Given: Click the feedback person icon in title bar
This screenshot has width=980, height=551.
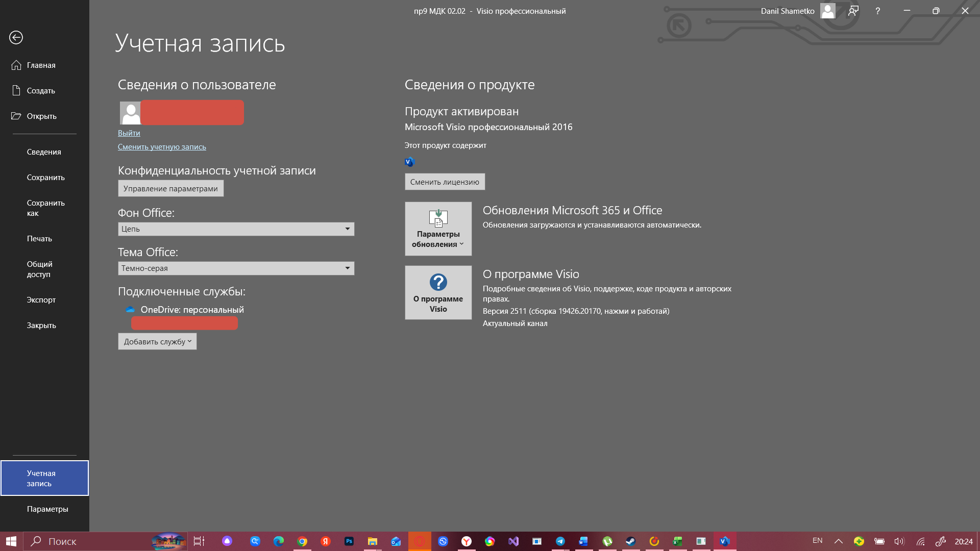Looking at the screenshot, I should tap(853, 11).
